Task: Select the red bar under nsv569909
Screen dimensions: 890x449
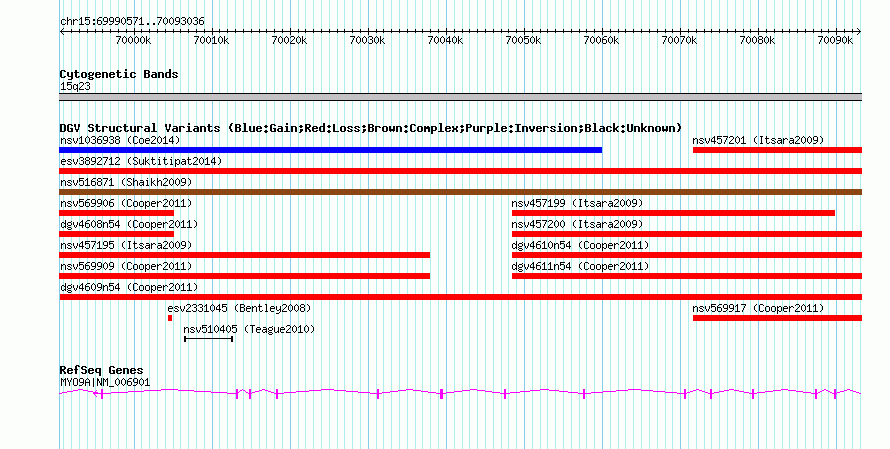Action: [x=245, y=276]
